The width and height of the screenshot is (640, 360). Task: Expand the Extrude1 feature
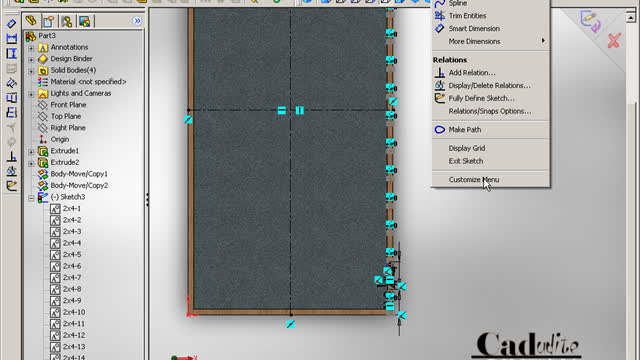(x=31, y=151)
